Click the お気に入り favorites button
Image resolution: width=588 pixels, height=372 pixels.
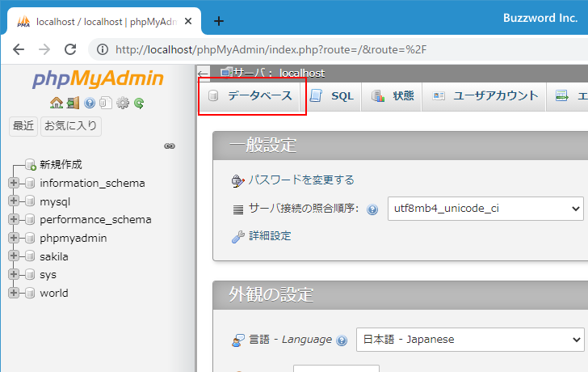click(70, 125)
